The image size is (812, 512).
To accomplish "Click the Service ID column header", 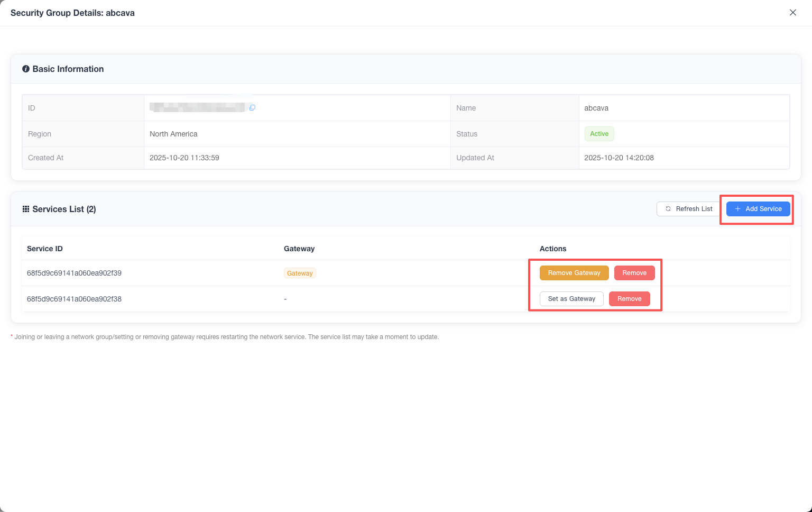I will (45, 249).
